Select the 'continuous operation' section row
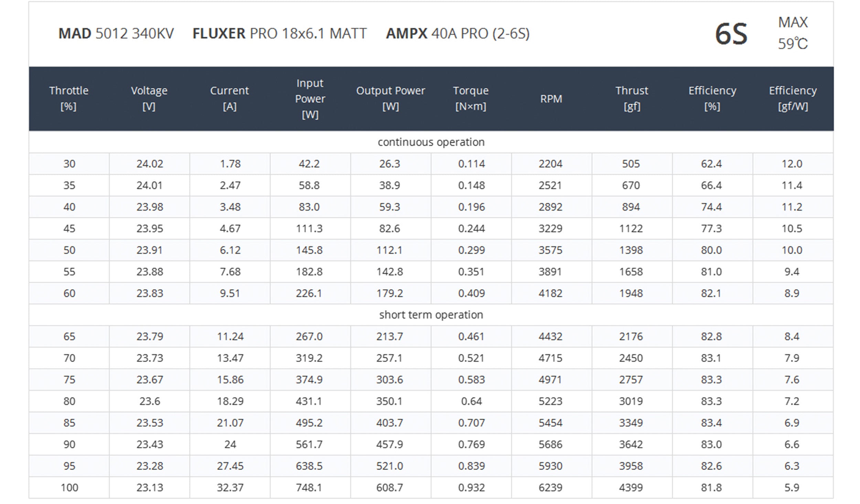The image size is (860, 504). [x=431, y=142]
